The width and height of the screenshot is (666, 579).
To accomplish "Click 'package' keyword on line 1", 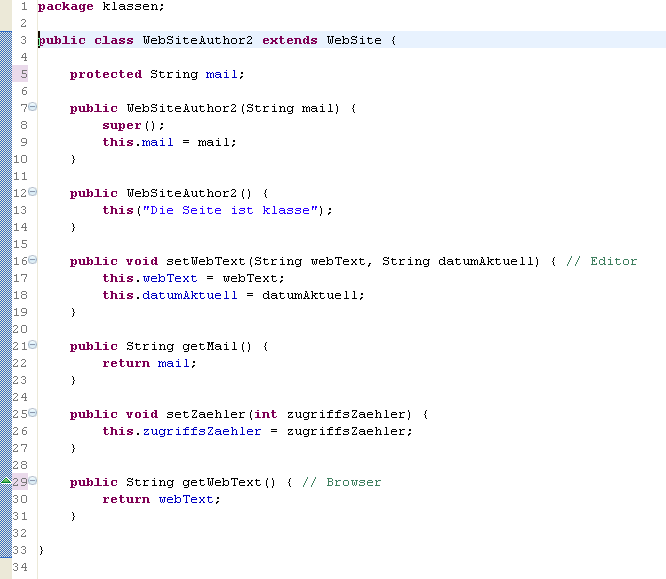I will [x=65, y=7].
